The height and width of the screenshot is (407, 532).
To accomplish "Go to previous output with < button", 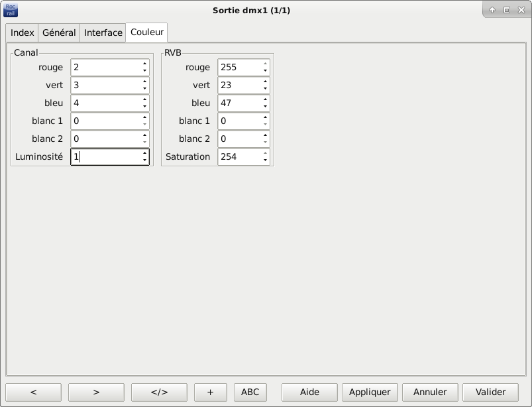I will [33, 392].
